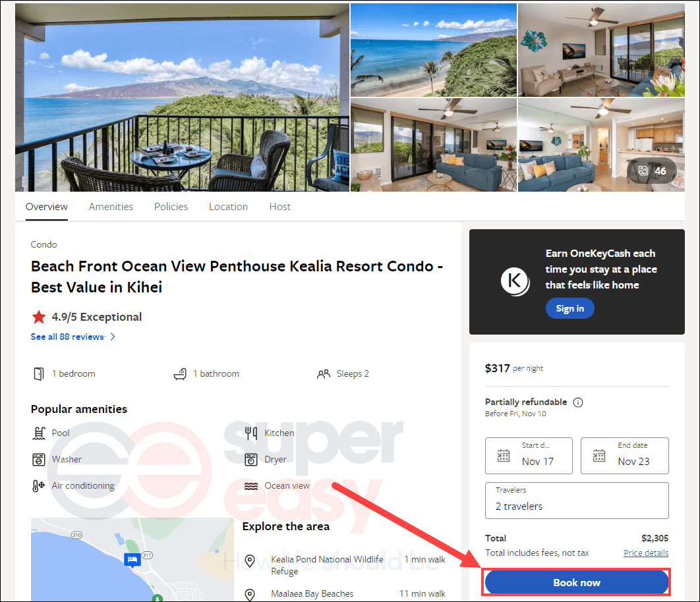
Task: Click the hotel bed marker on the map
Action: 132,559
